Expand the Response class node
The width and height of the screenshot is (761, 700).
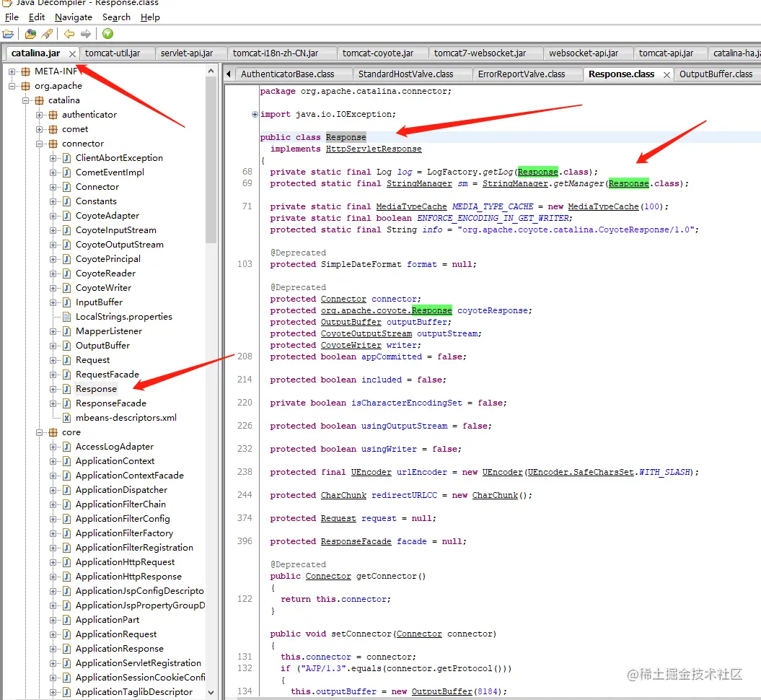(53, 389)
